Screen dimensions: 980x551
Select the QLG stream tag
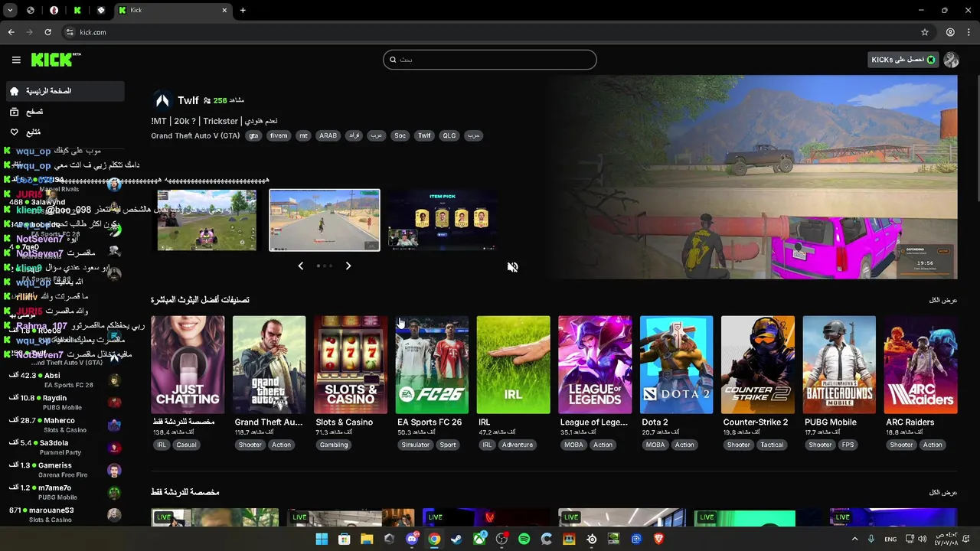449,135
